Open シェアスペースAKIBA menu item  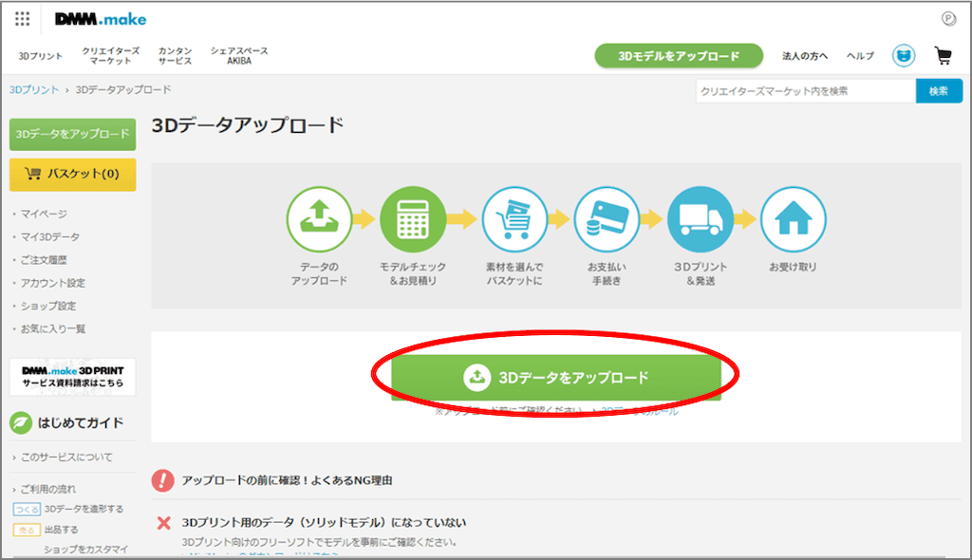click(x=239, y=56)
